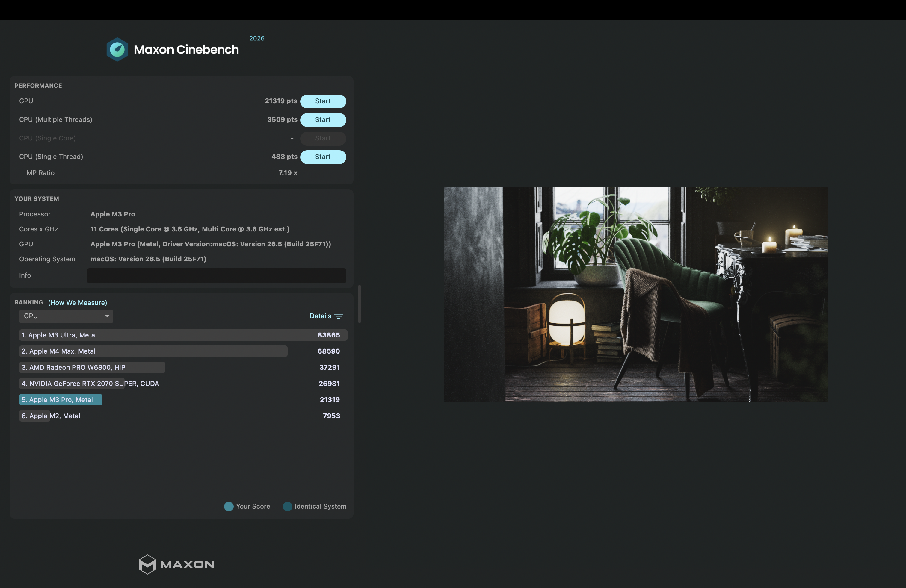Click the 83865 ranking score
Image resolution: width=906 pixels, height=588 pixels.
329,335
